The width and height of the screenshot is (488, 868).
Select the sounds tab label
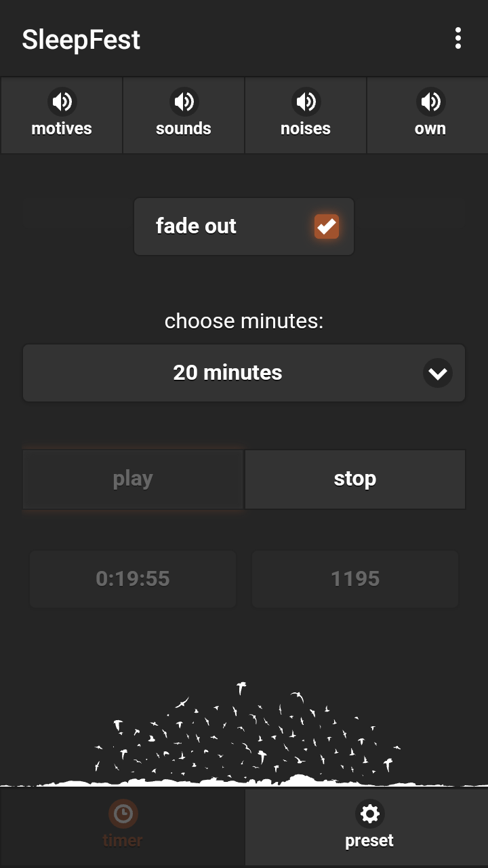(184, 129)
